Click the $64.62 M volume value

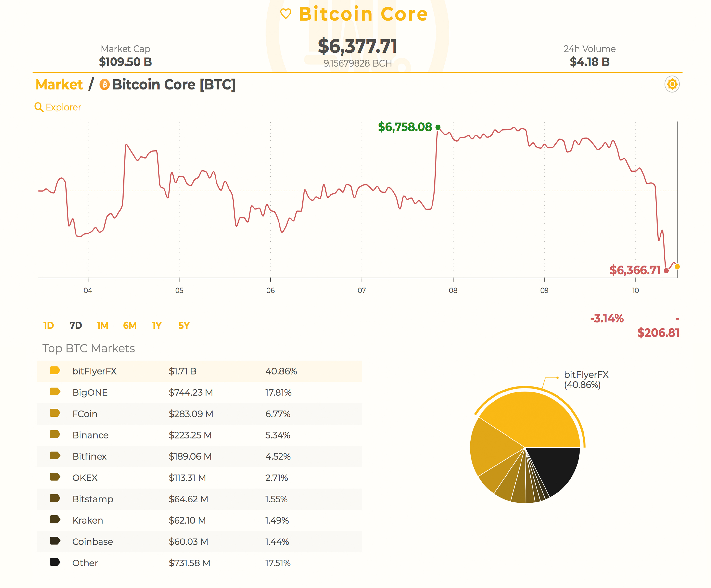(189, 499)
